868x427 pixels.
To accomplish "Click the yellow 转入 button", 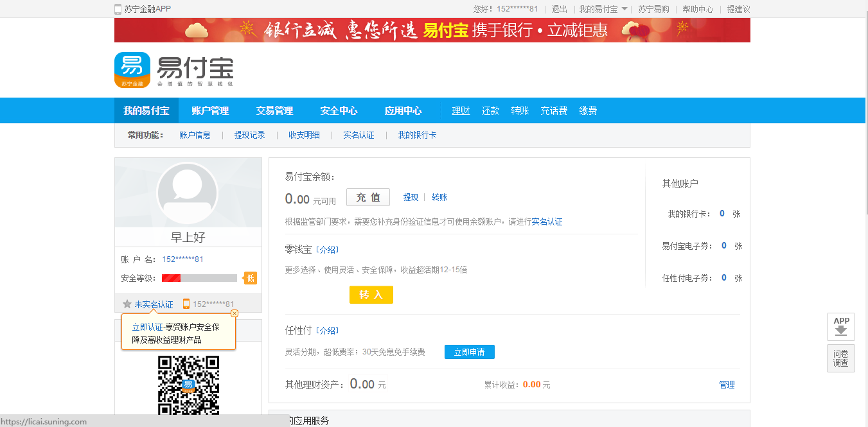I will pyautogui.click(x=371, y=295).
